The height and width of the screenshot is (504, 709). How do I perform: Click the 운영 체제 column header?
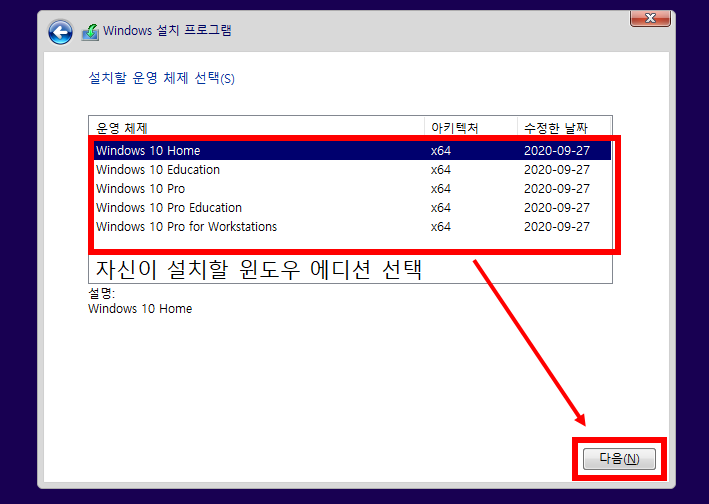click(256, 128)
